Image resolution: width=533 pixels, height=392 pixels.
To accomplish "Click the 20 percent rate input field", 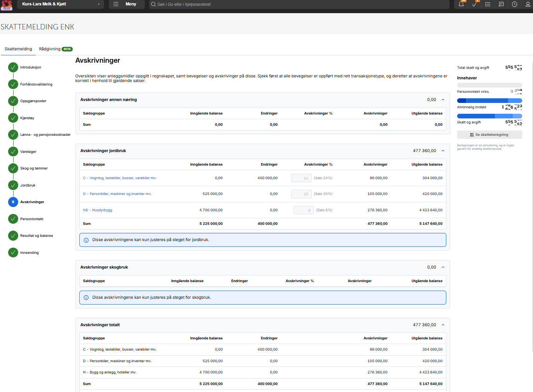I will (301, 194).
